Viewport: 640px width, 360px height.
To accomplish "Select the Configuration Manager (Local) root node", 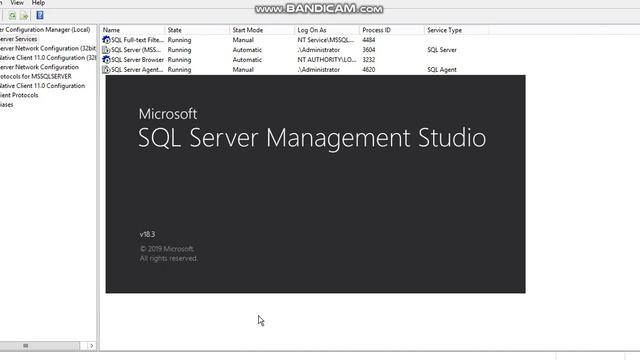I will [45, 29].
